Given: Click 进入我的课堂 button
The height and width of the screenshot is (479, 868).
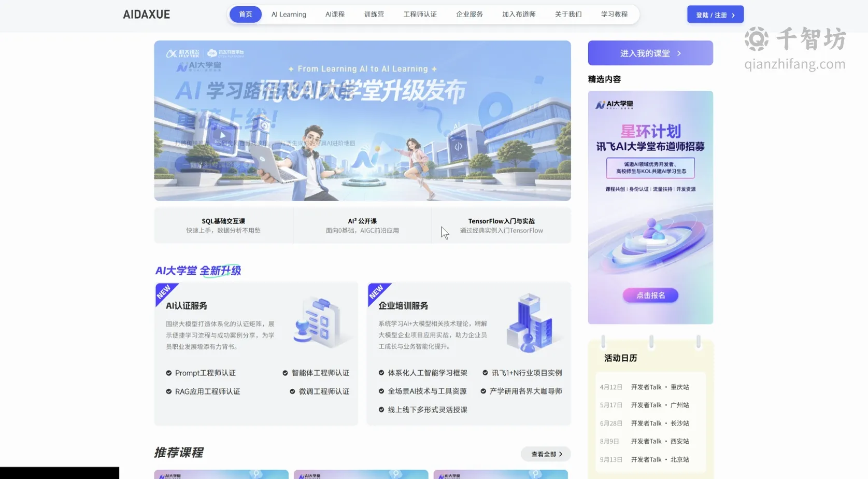Looking at the screenshot, I should 650,53.
